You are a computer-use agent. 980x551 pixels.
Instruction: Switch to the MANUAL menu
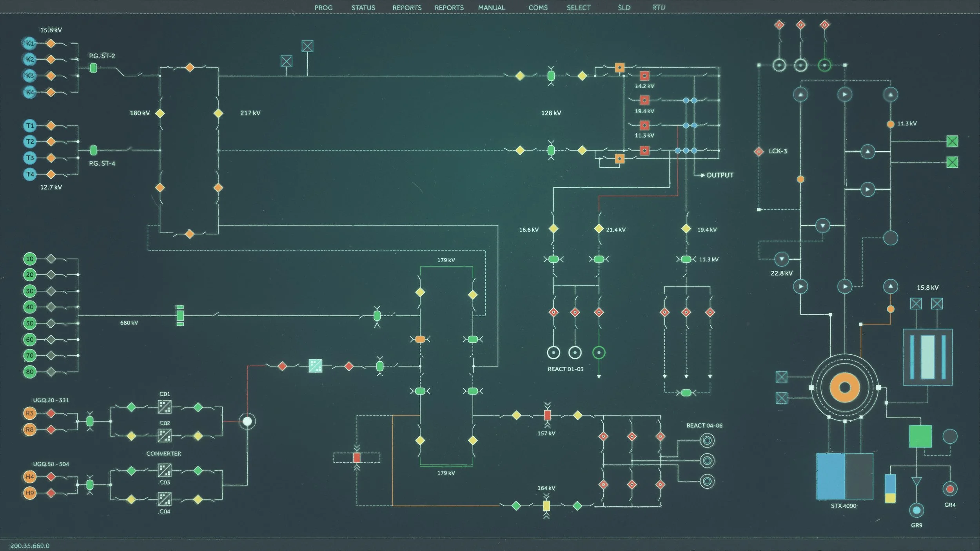click(x=492, y=8)
